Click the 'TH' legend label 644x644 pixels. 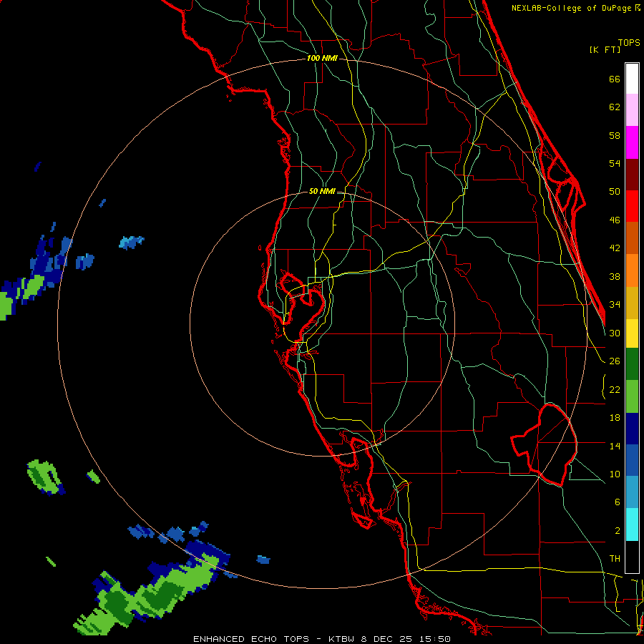coord(615,559)
